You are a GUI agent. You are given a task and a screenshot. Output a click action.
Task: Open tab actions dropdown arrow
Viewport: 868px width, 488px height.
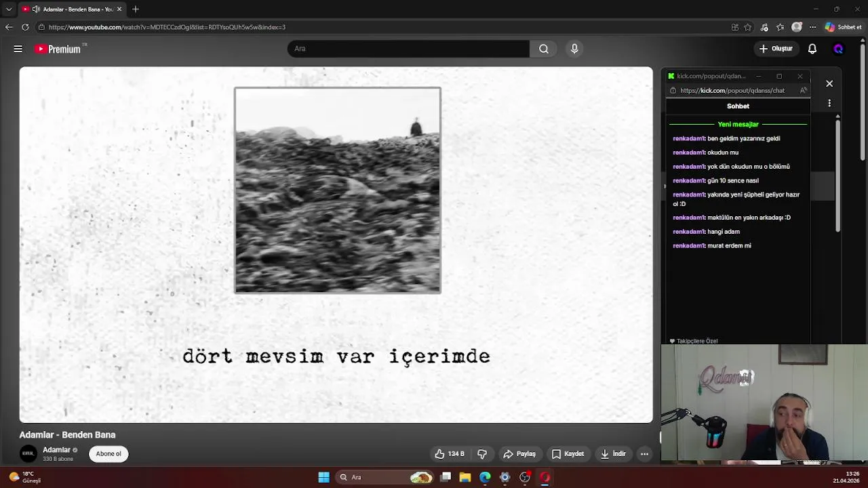pos(9,9)
